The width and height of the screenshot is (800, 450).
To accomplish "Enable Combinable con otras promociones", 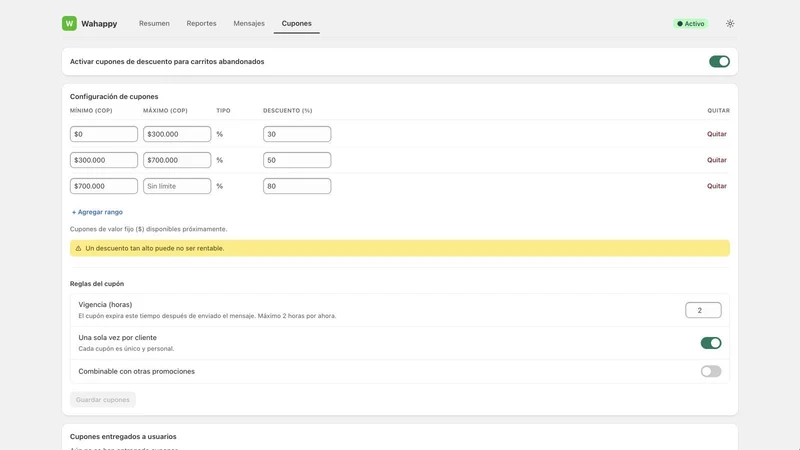I will pyautogui.click(x=711, y=371).
